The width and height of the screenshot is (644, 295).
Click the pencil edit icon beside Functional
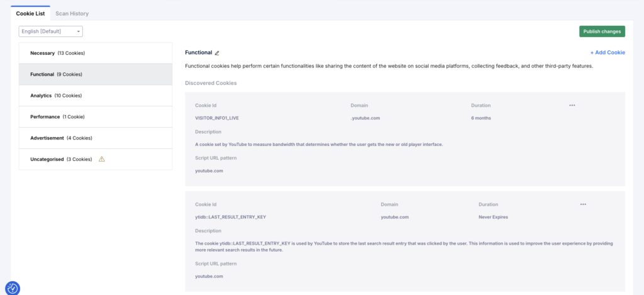pyautogui.click(x=217, y=53)
